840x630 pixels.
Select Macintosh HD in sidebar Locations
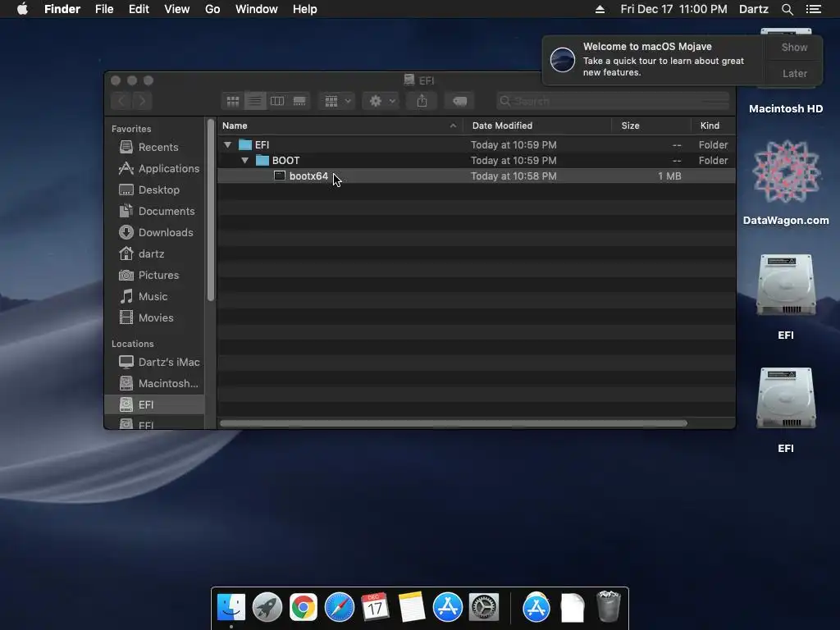[155, 384]
